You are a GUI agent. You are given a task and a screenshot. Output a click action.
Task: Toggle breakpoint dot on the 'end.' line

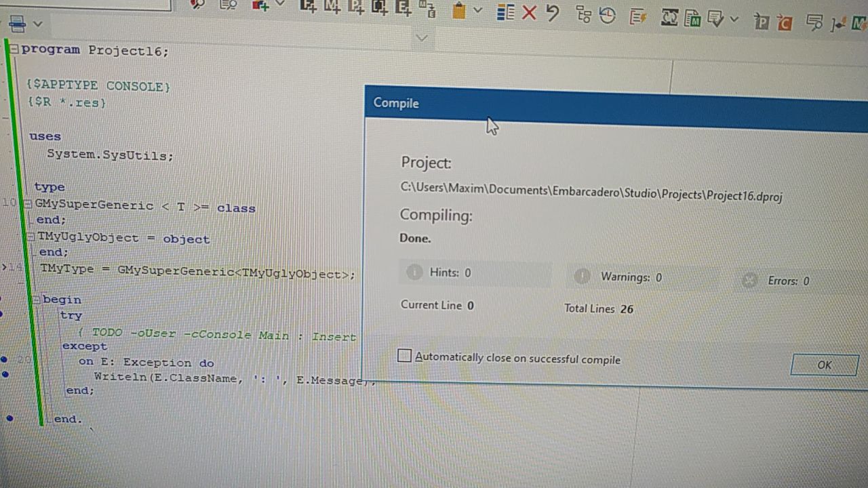click(x=9, y=419)
